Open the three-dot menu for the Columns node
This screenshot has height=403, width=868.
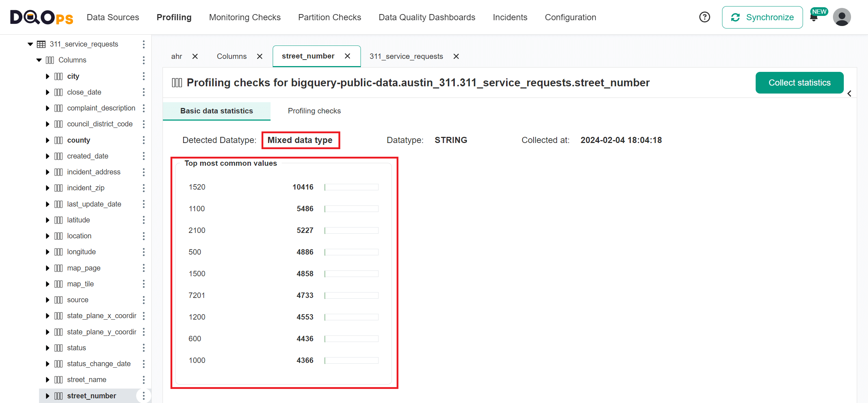click(x=144, y=60)
